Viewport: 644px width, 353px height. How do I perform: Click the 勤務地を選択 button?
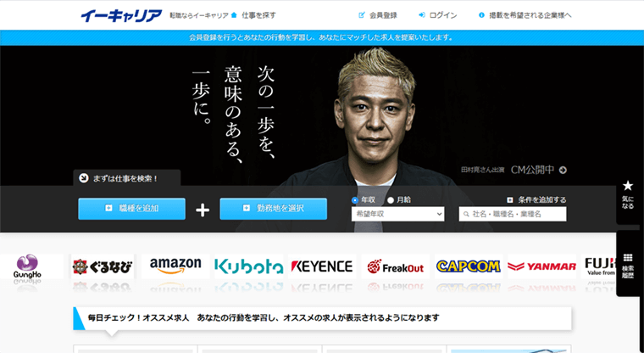[273, 208]
